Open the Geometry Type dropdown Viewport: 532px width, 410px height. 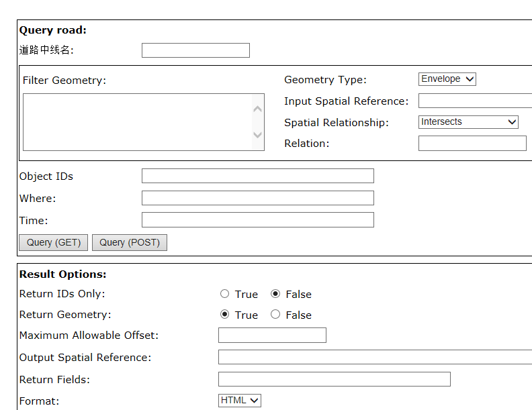point(447,79)
